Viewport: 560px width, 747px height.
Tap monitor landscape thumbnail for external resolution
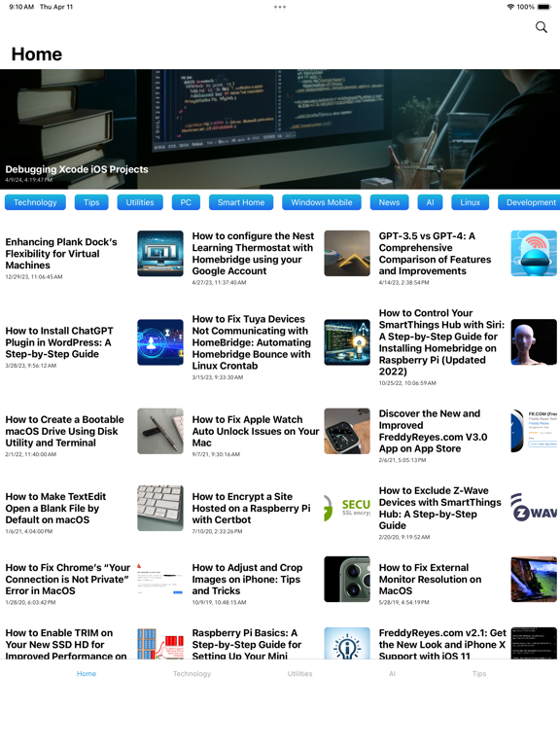coord(534,579)
